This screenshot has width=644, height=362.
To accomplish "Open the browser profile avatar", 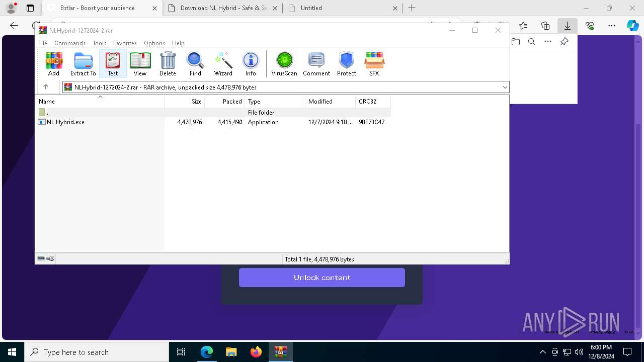I will [11, 8].
